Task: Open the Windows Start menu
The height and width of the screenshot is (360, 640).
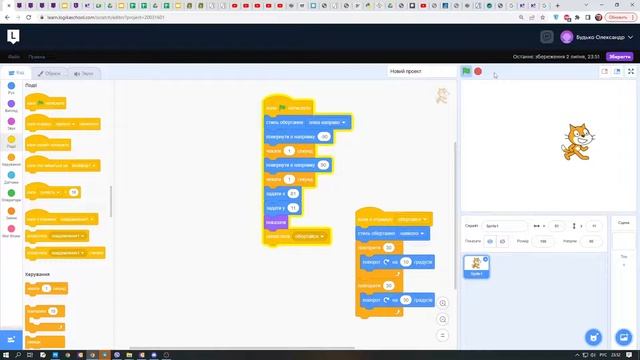Action: 6,355
